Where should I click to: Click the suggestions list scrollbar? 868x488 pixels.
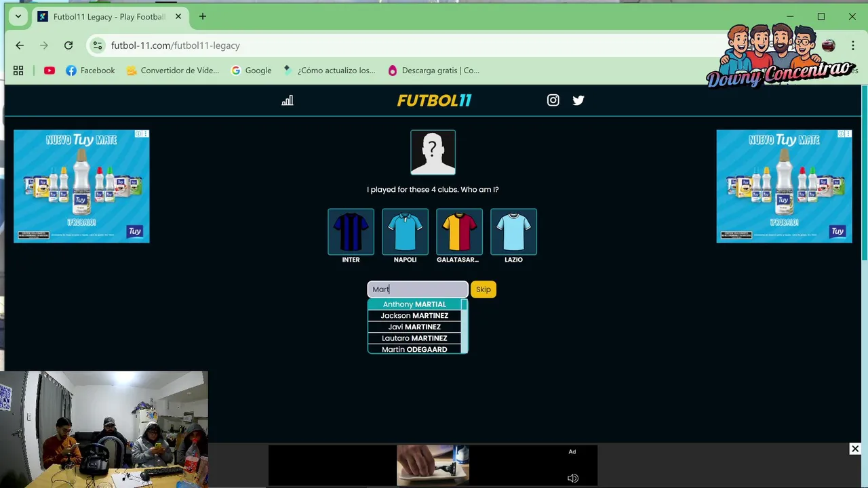point(465,326)
